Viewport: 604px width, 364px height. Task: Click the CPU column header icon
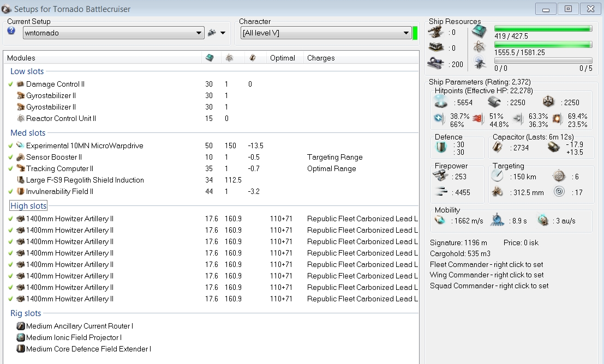210,58
